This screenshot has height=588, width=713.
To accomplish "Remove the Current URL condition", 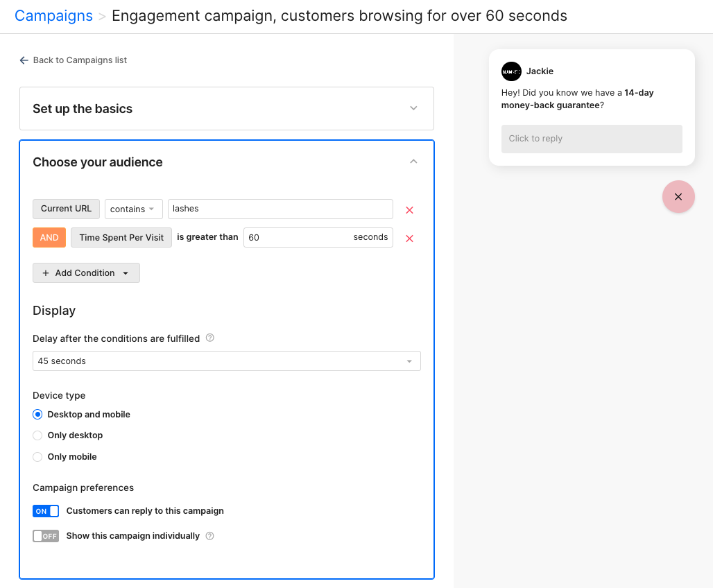I will (409, 209).
